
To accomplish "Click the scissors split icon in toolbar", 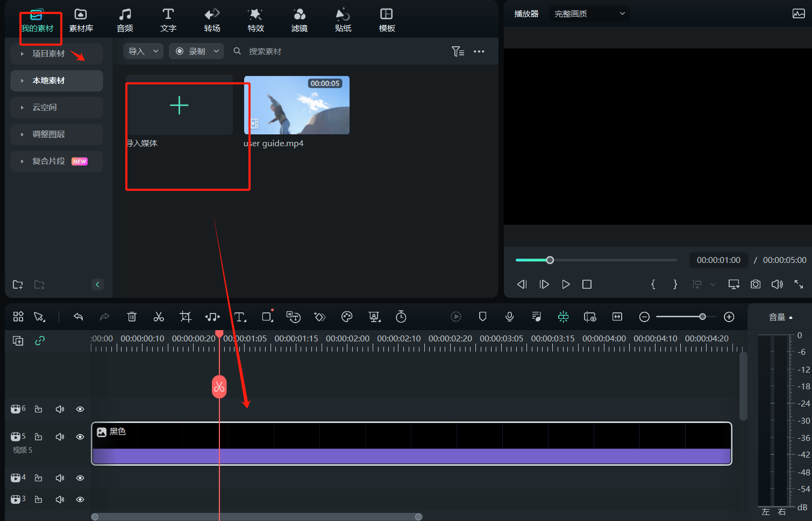I will coord(159,317).
